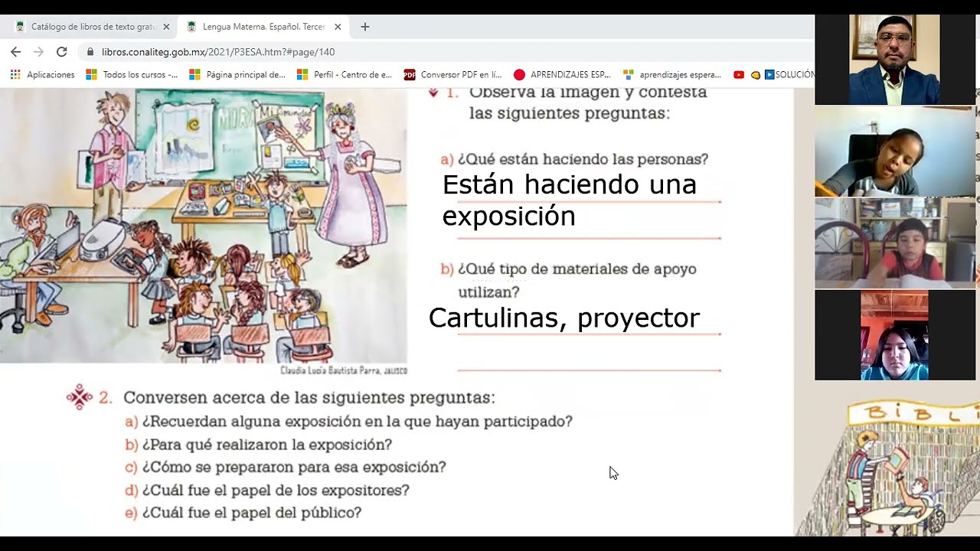Select the video feed of the child speaking
The height and width of the screenshot is (551, 980).
(x=895, y=152)
